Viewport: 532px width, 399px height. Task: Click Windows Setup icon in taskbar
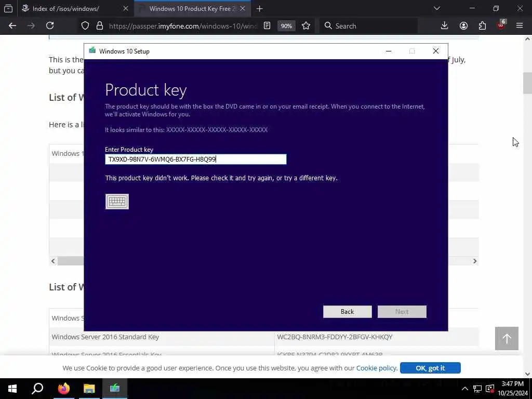115,389
